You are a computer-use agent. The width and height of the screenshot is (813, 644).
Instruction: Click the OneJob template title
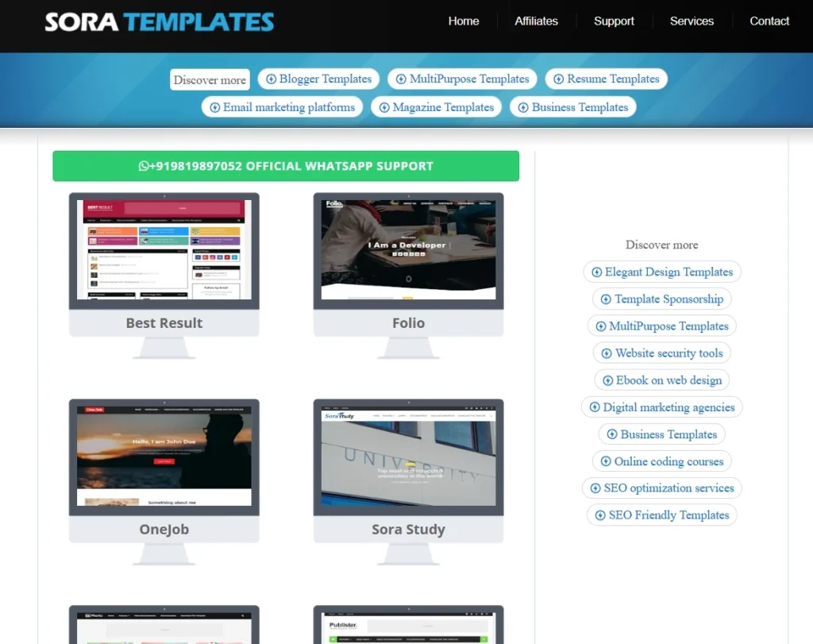(164, 530)
